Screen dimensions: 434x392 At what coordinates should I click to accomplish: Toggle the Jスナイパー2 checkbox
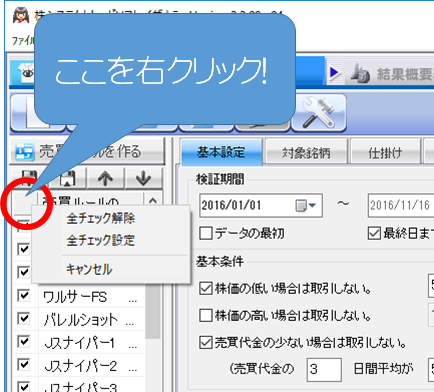coord(24,365)
